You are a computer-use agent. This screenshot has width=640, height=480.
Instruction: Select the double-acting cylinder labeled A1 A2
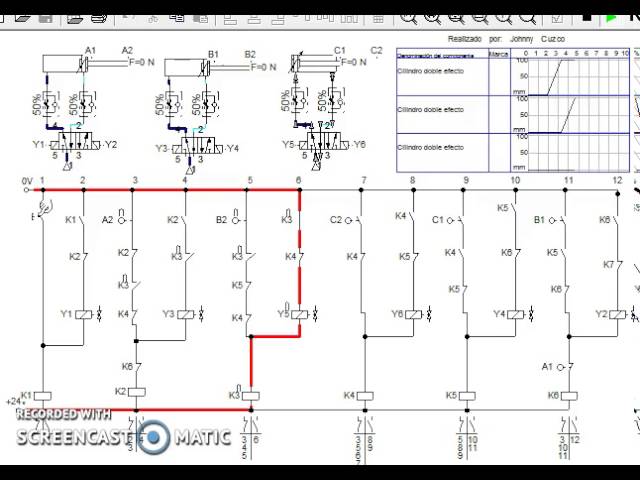[x=86, y=63]
